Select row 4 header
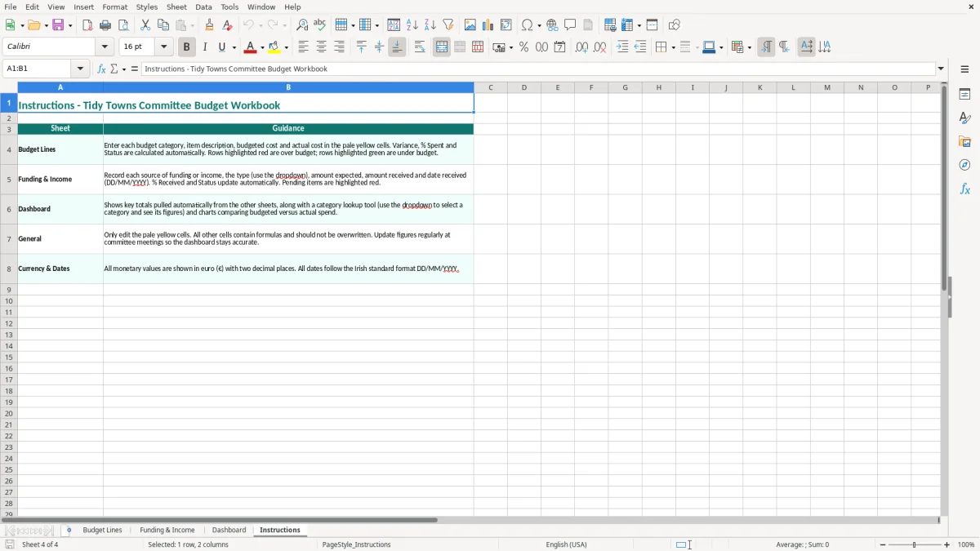Viewport: 980px width, 551px height. pyautogui.click(x=9, y=149)
